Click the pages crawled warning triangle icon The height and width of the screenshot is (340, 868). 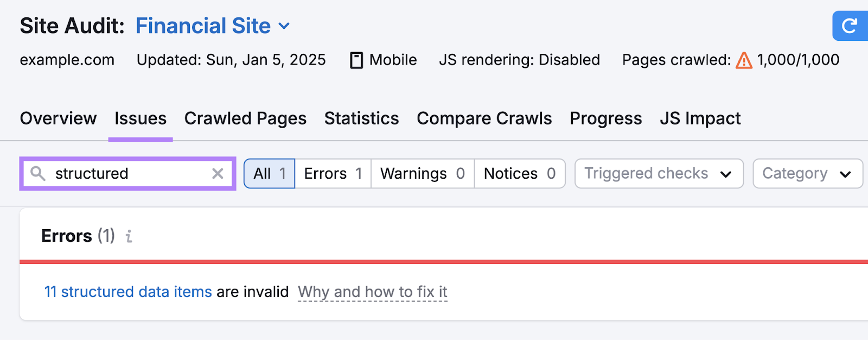point(744,60)
